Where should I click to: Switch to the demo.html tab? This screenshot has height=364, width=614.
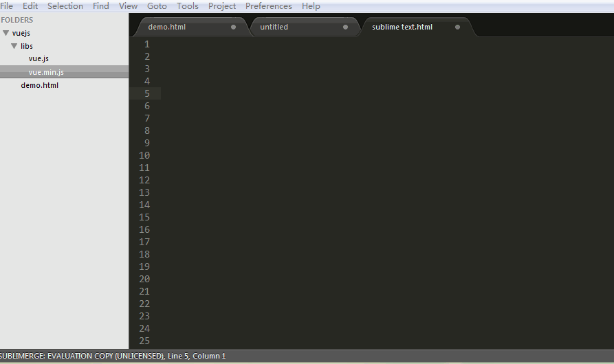tap(190, 27)
